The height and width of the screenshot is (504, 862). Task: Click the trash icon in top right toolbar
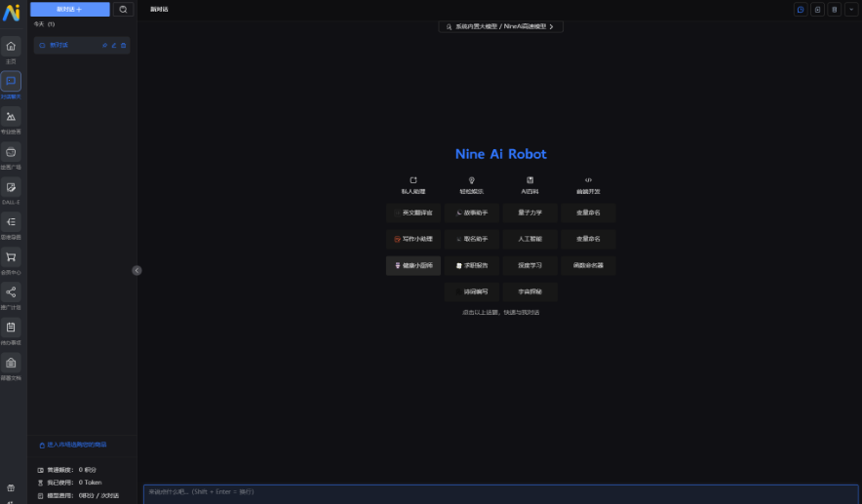(x=834, y=9)
